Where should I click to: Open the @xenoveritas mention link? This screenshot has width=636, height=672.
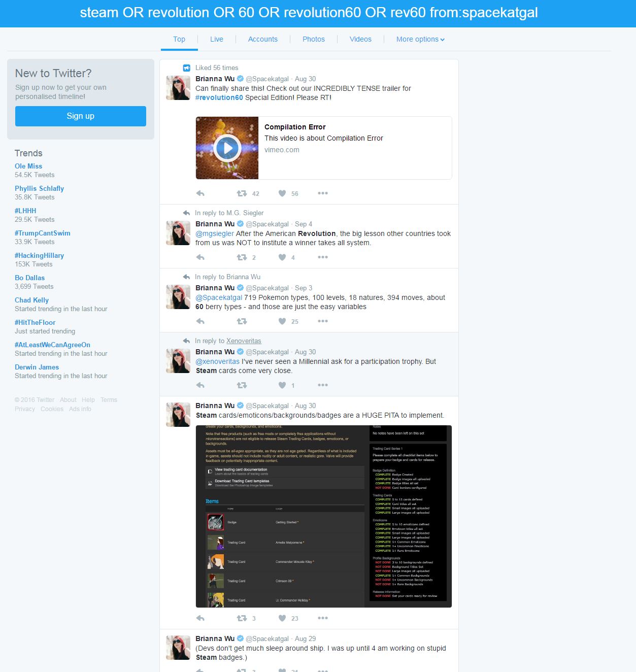217,361
